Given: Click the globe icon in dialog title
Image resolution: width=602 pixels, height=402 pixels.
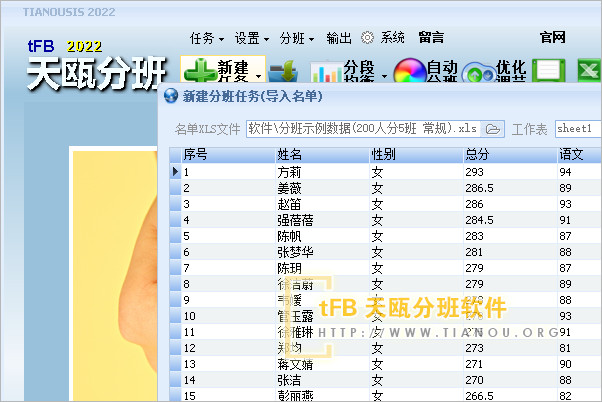Looking at the screenshot, I should coord(171,96).
